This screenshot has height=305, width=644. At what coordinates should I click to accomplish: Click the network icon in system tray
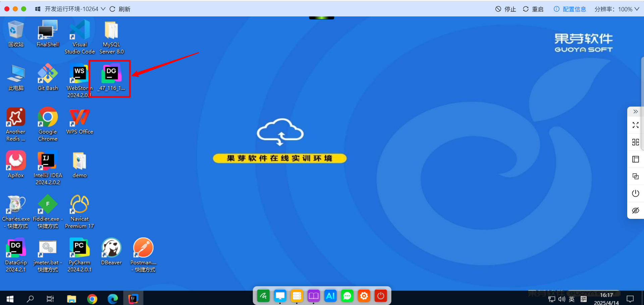click(x=551, y=299)
